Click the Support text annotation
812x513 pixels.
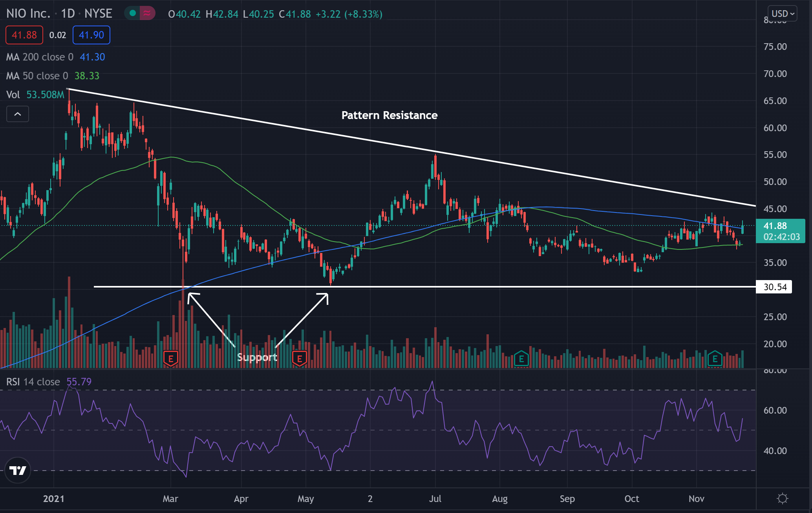pos(257,357)
